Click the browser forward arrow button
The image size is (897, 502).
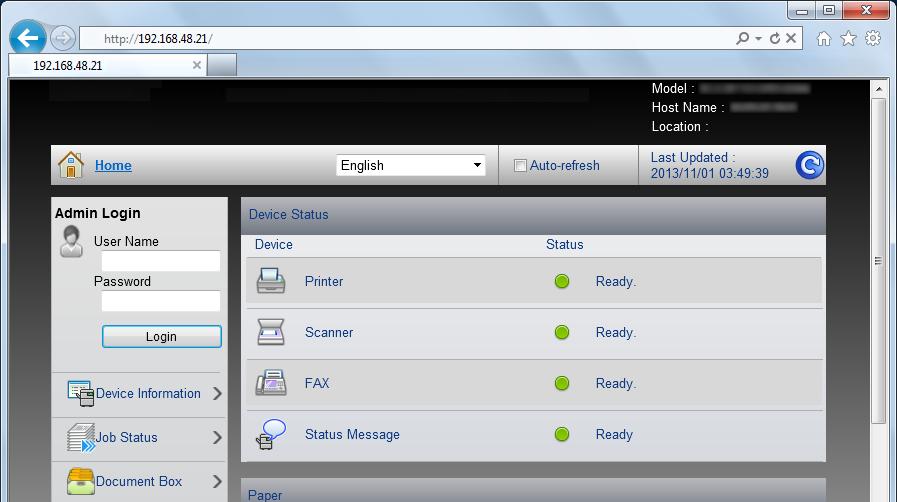62,38
